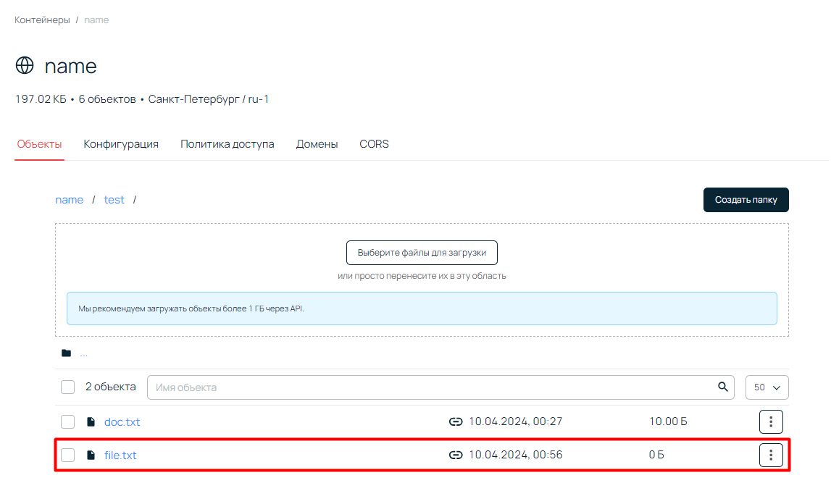Copy the link icon for doc.txt
The height and width of the screenshot is (504, 831).
pos(456,421)
